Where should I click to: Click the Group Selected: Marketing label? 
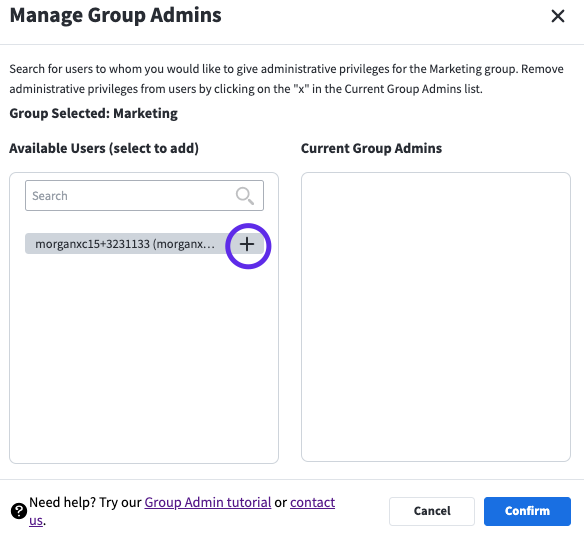point(93,113)
